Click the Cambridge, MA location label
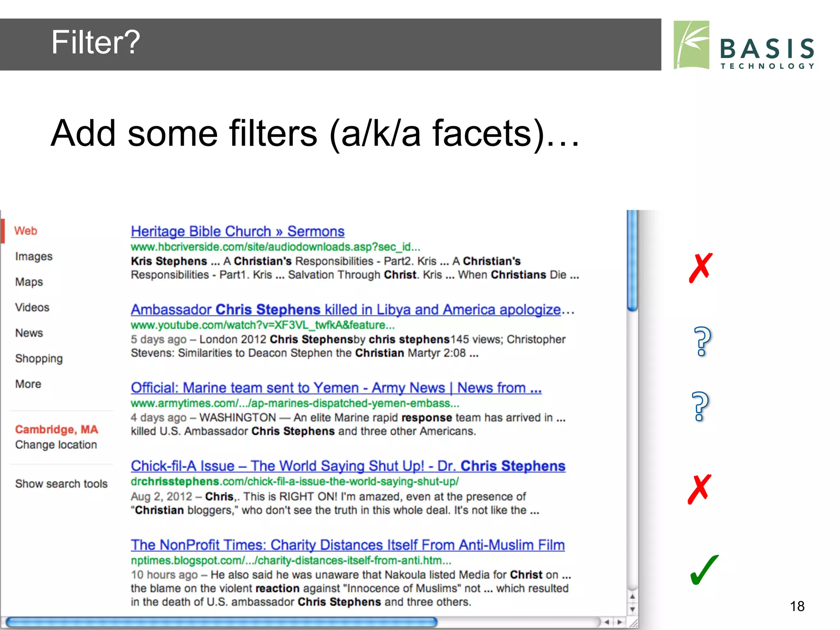Image resolution: width=840 pixels, height=630 pixels. coord(57,429)
